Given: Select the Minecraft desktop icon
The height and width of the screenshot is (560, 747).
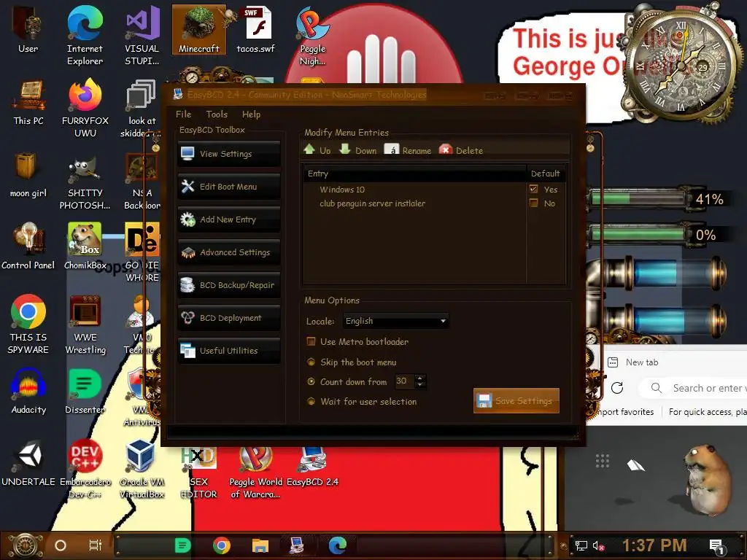Looking at the screenshot, I should [x=199, y=29].
